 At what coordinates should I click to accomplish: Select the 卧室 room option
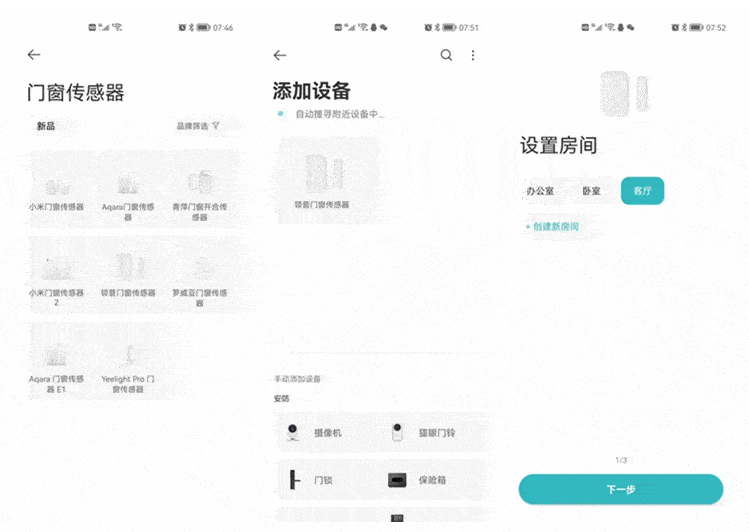pyautogui.click(x=591, y=191)
